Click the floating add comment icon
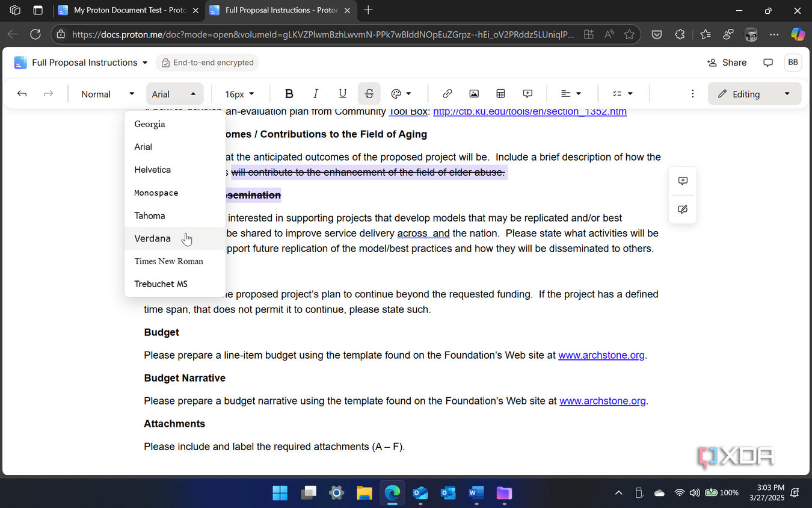This screenshot has height=508, width=812. coord(683,181)
